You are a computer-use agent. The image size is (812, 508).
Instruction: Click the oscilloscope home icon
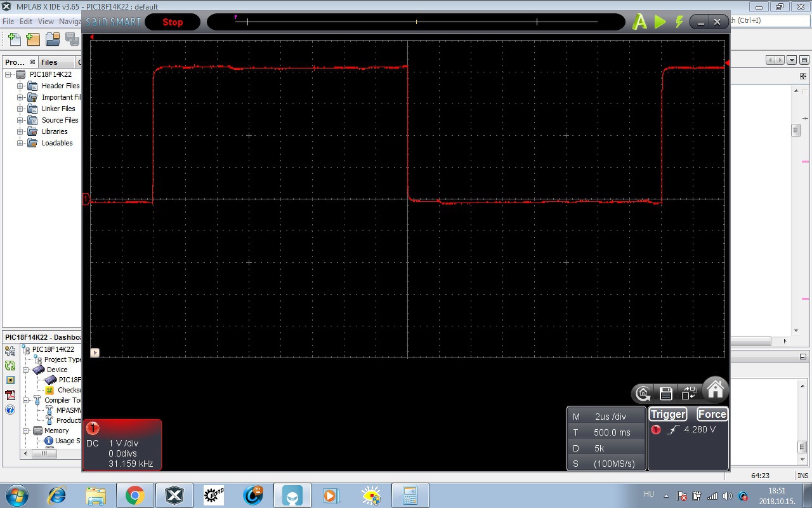pyautogui.click(x=715, y=389)
